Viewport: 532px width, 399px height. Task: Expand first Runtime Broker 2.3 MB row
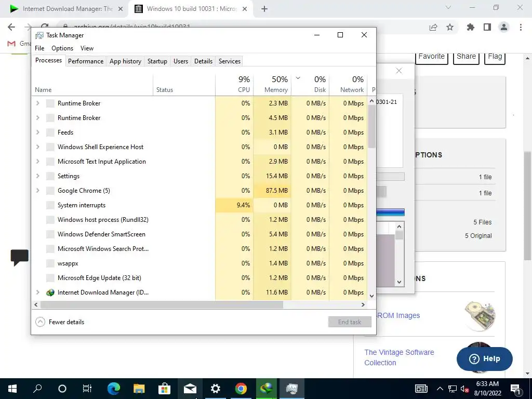[37, 103]
